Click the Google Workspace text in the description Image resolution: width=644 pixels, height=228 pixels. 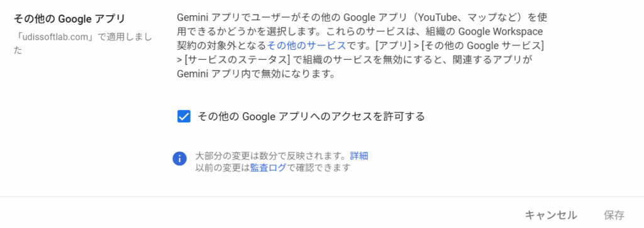500,31
